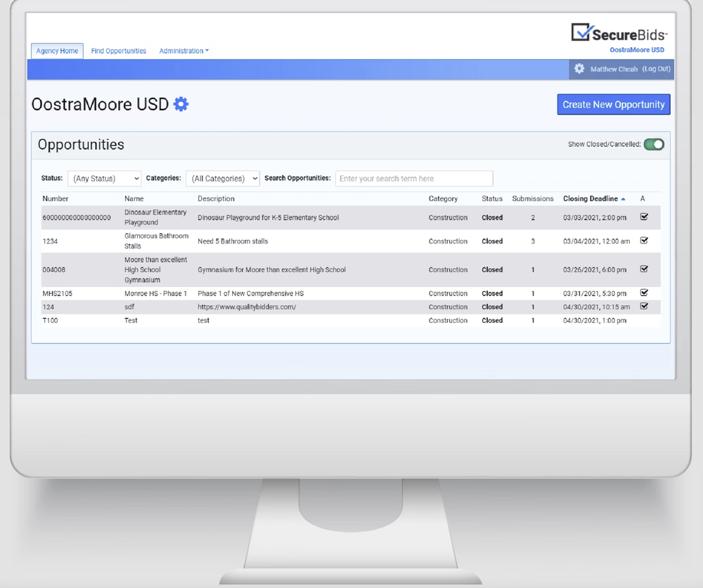Click the sdf opportunity name
This screenshot has height=588, width=703.
pyautogui.click(x=129, y=307)
